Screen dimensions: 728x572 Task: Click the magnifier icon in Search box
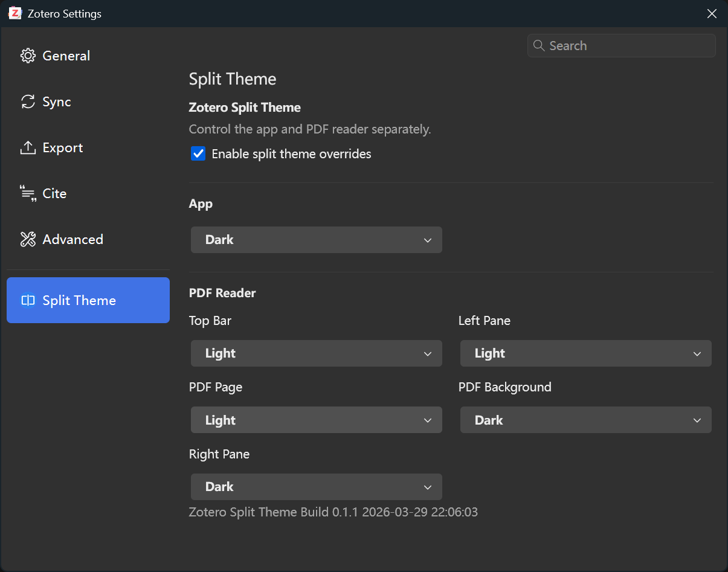(539, 46)
